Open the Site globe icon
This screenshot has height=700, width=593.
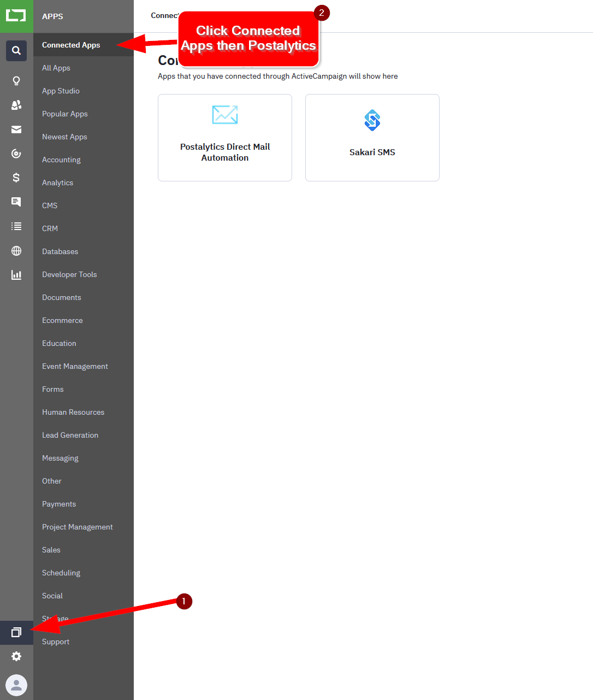point(16,251)
